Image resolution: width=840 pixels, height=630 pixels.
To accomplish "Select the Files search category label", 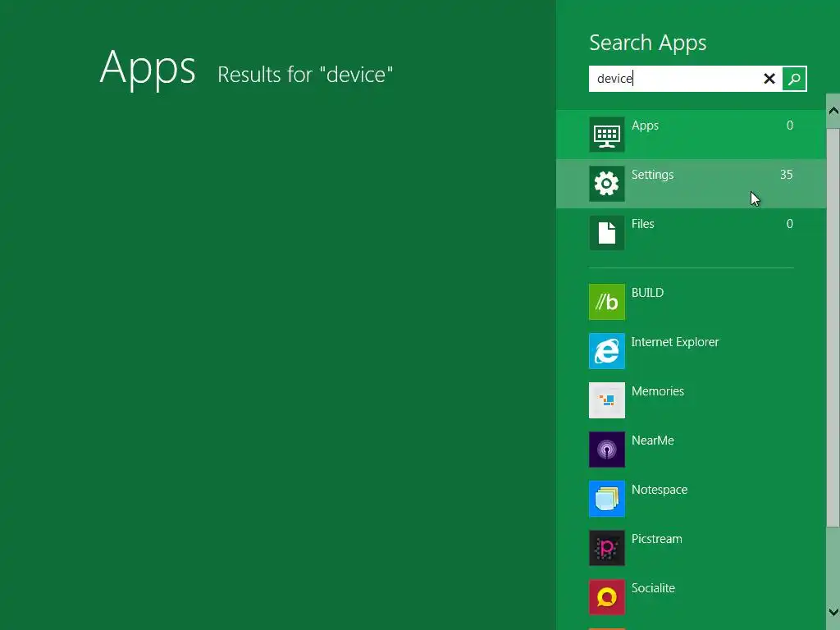I will coord(643,224).
